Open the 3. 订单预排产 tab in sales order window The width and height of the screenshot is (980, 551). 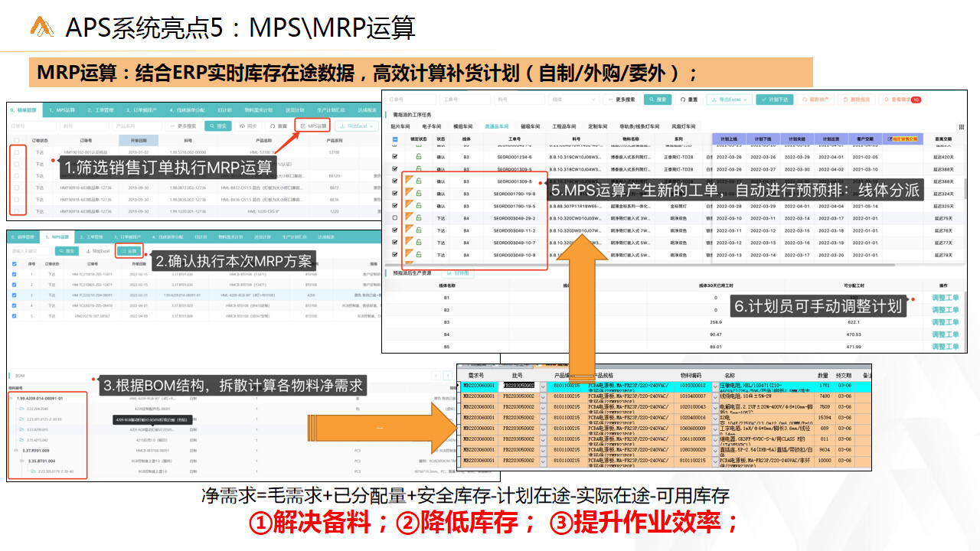[x=140, y=110]
